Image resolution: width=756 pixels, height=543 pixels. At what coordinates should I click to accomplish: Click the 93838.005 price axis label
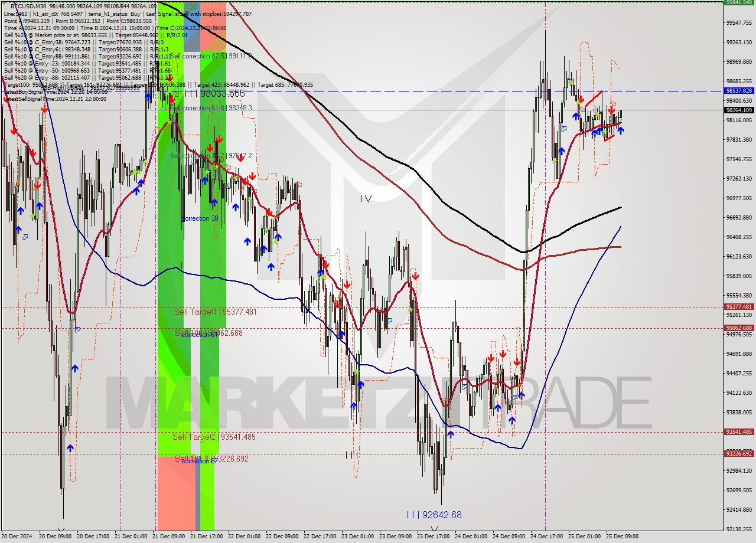coord(739,412)
